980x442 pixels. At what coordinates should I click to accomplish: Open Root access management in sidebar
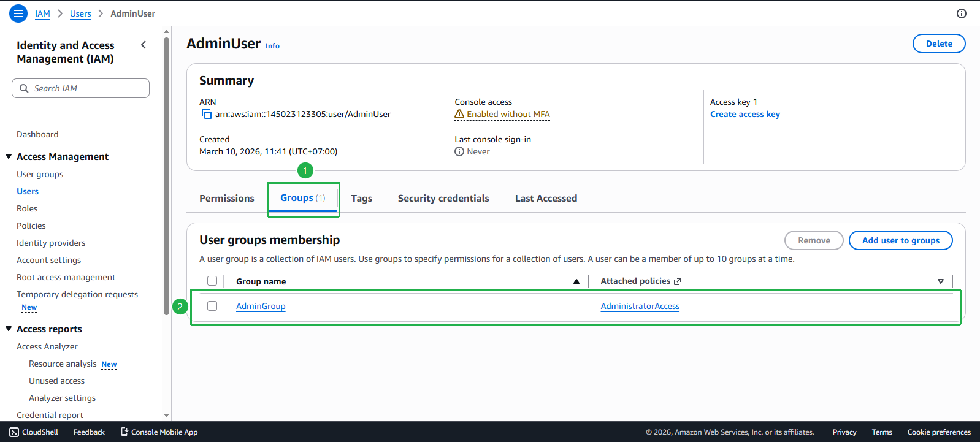66,277
